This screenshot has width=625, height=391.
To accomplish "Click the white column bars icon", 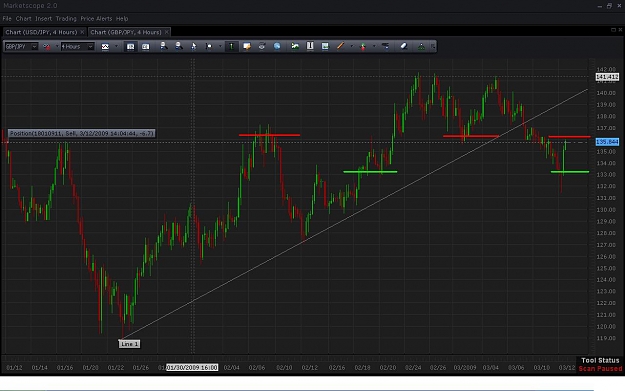I will [x=310, y=46].
